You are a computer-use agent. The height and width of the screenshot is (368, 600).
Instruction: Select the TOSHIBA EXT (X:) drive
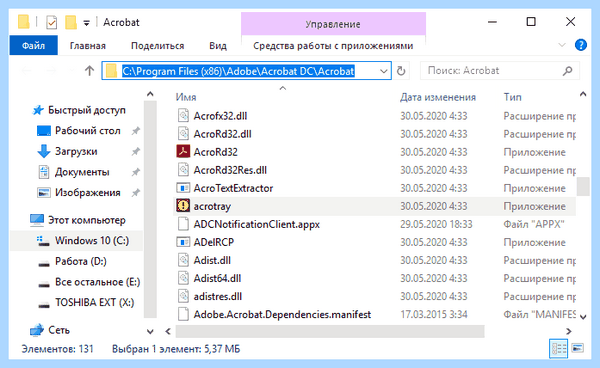[94, 303]
